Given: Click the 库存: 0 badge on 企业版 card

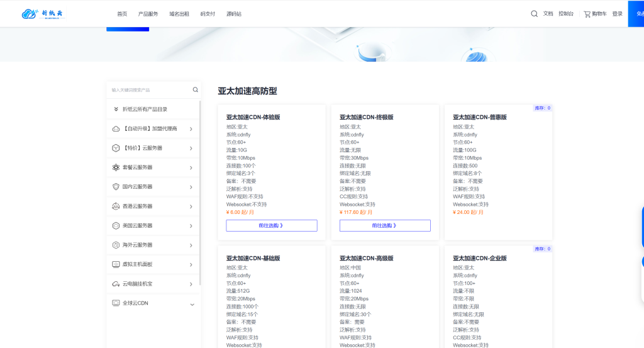Looking at the screenshot, I should coord(542,249).
